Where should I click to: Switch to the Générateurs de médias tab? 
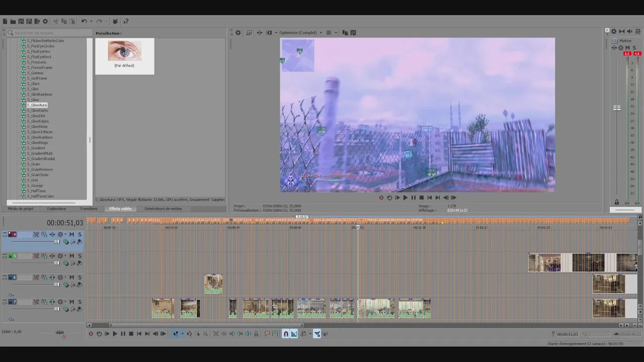(163, 209)
